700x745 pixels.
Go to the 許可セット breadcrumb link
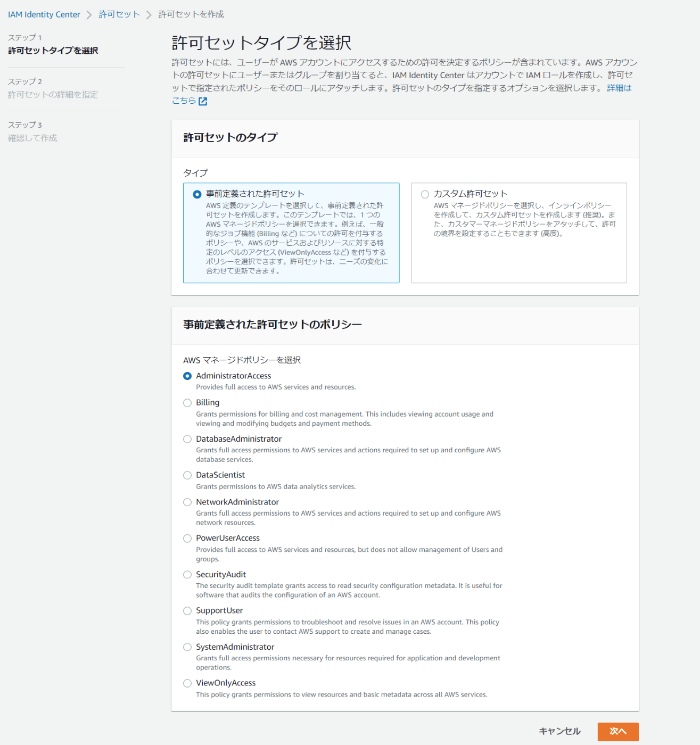pyautogui.click(x=119, y=14)
